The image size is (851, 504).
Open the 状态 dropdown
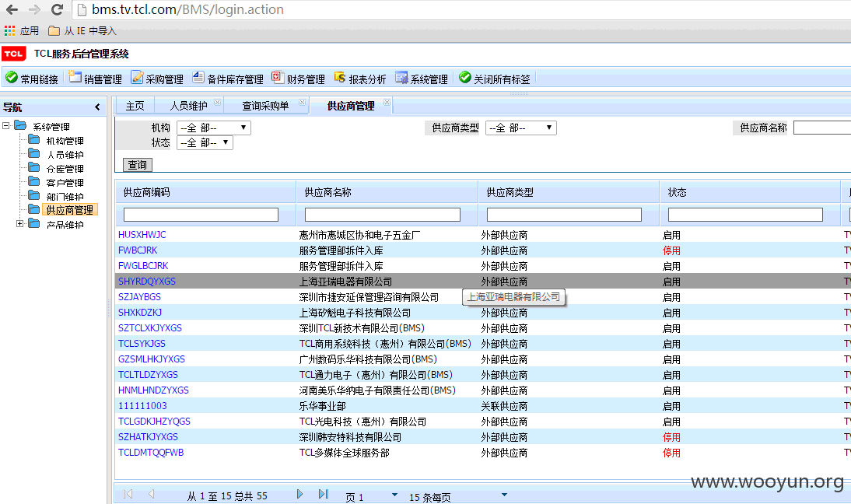click(x=205, y=142)
